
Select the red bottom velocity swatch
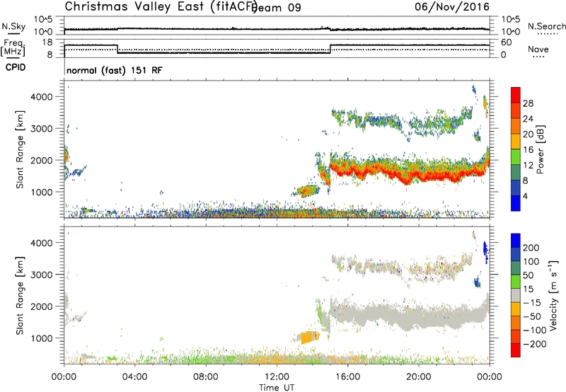516,350
